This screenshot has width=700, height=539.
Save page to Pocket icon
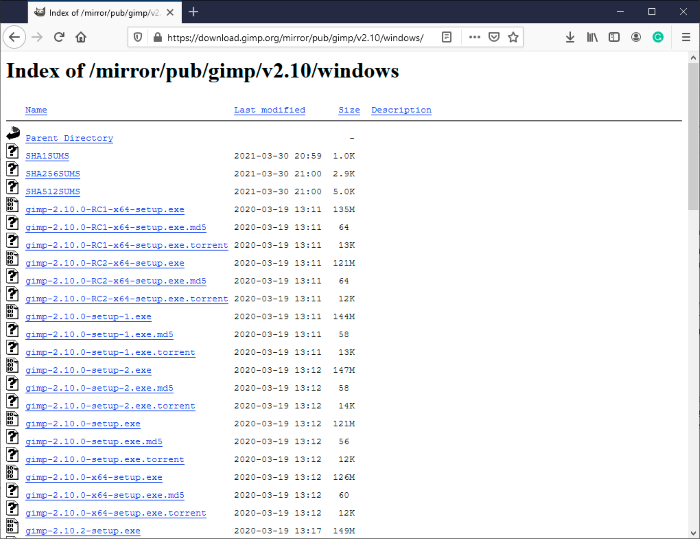(494, 37)
